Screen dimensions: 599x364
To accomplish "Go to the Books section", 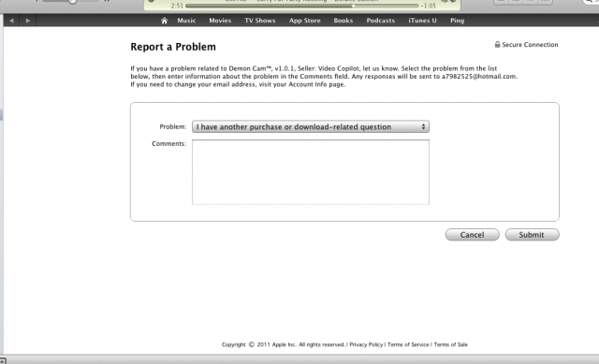I will tap(343, 21).
